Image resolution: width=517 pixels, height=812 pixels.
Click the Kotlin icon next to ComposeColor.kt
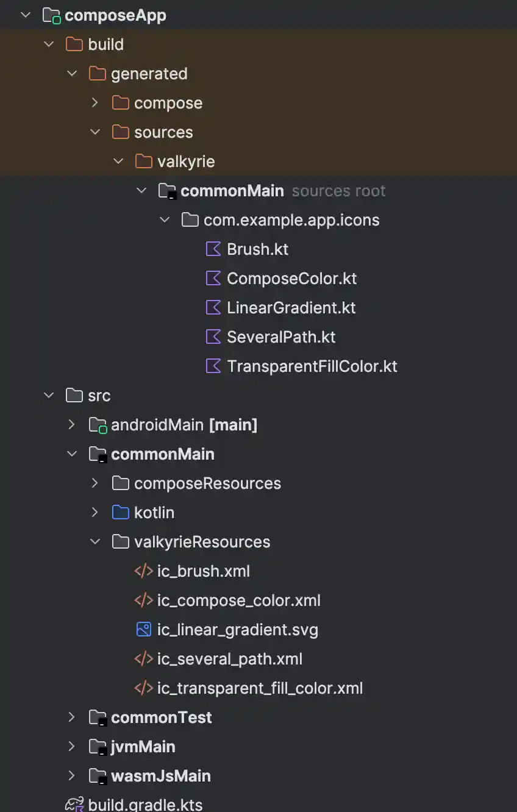[213, 279]
